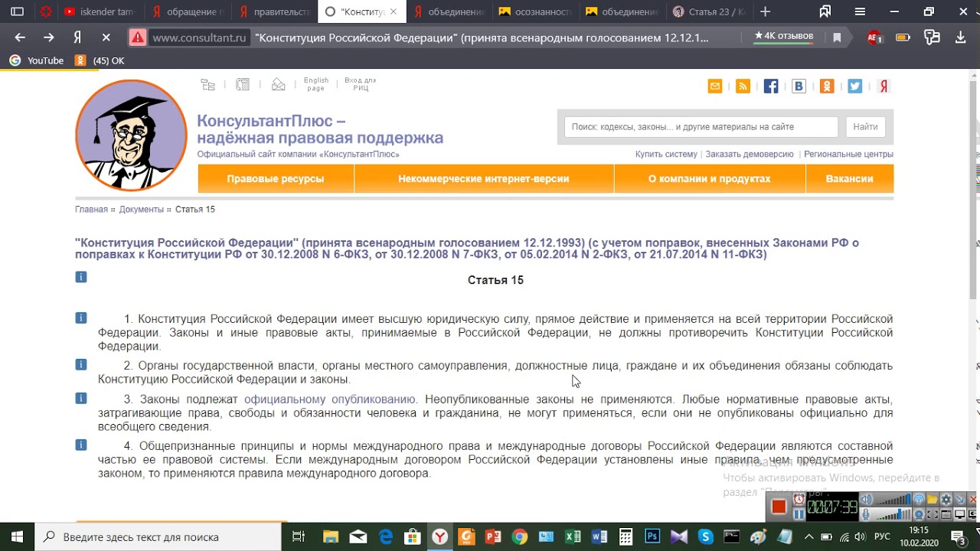Image resolution: width=980 pixels, height=551 pixels.
Task: Click info icon beside paragraph 1
Action: coord(81,318)
